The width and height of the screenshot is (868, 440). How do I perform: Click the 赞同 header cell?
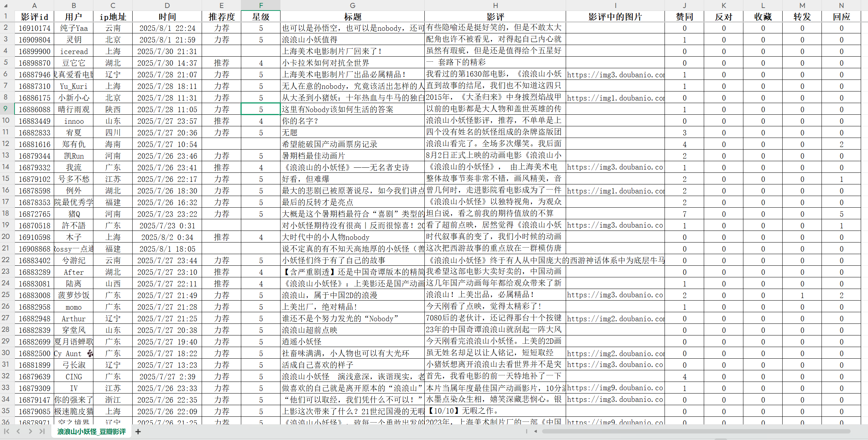tap(685, 17)
